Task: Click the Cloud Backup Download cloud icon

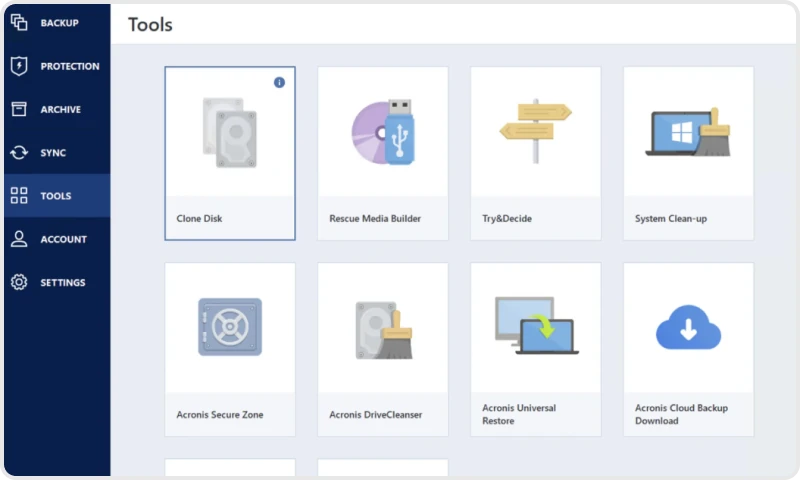Action: pos(688,327)
